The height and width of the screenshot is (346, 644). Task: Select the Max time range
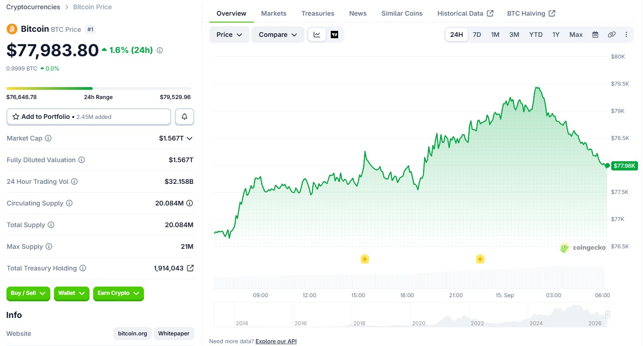[x=576, y=35]
